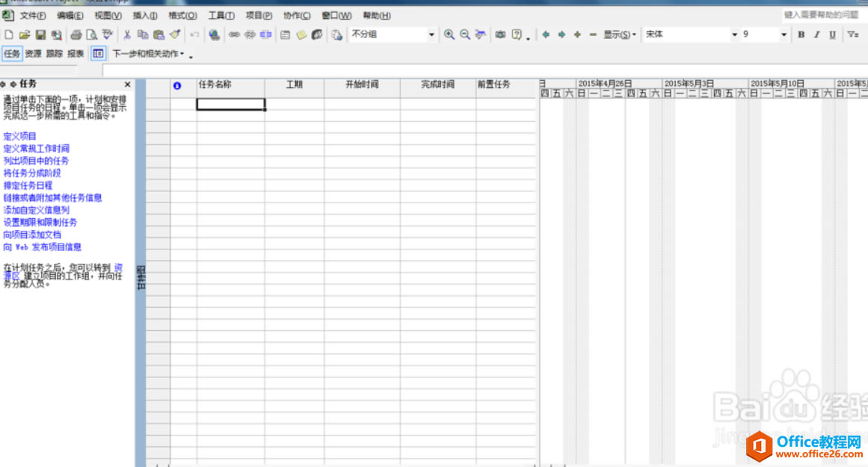
Task: Switch to the 资源 toolbar tab
Action: click(x=33, y=53)
